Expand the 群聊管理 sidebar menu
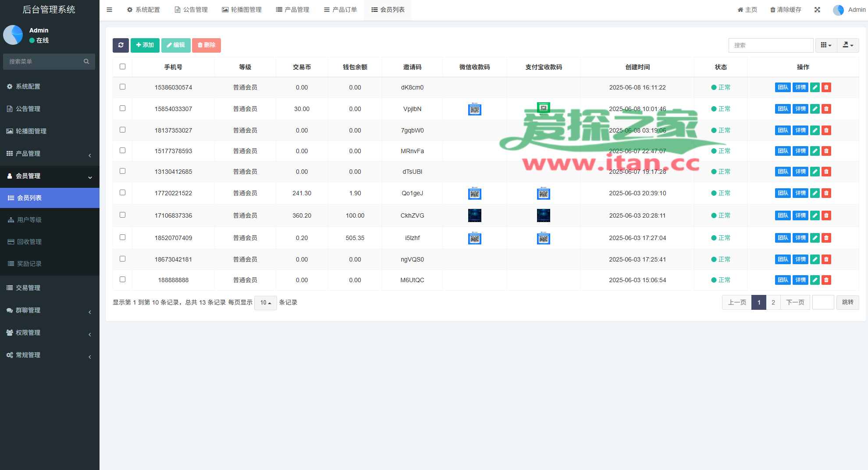The image size is (868, 470). [50, 310]
